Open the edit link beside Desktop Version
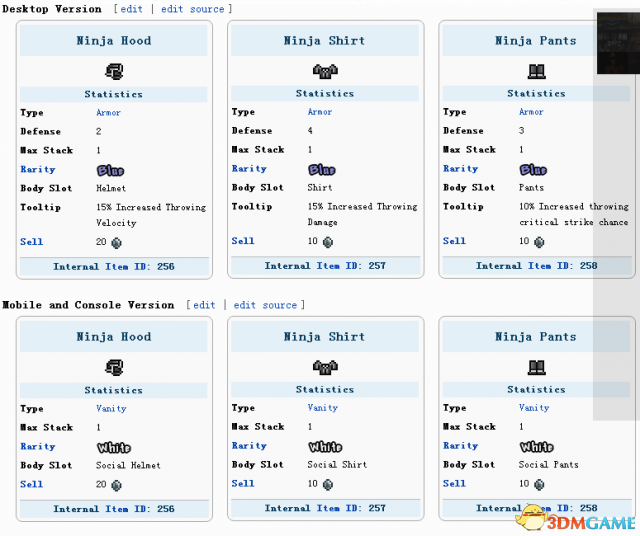 (x=131, y=9)
